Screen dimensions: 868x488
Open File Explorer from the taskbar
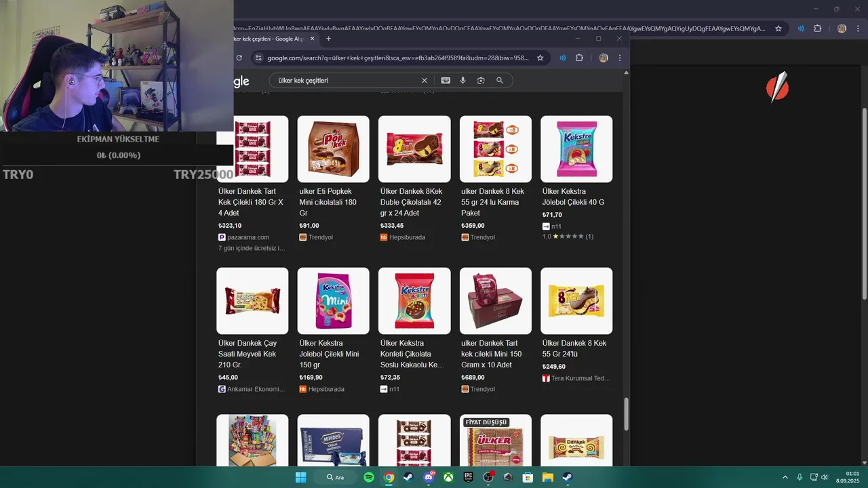(547, 477)
